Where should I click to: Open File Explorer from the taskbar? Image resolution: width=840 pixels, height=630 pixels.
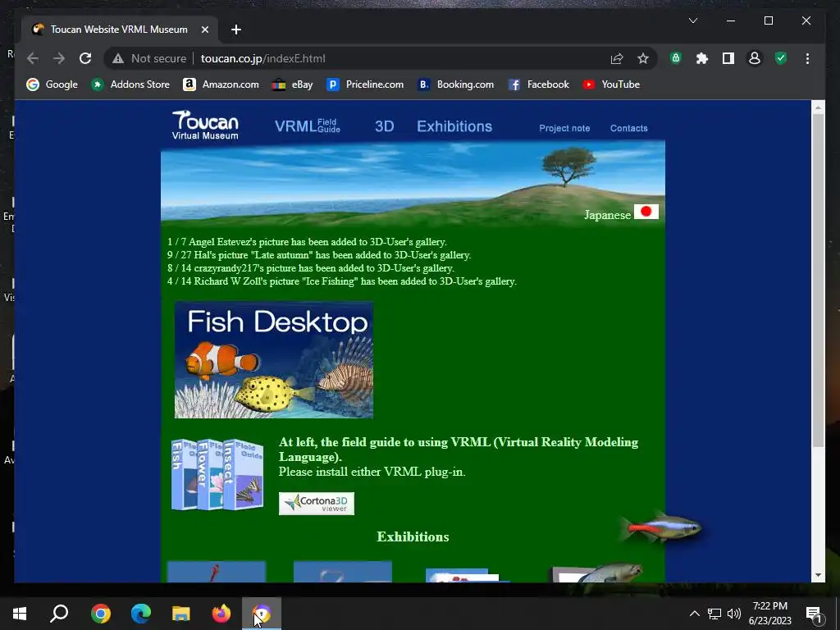tap(181, 614)
